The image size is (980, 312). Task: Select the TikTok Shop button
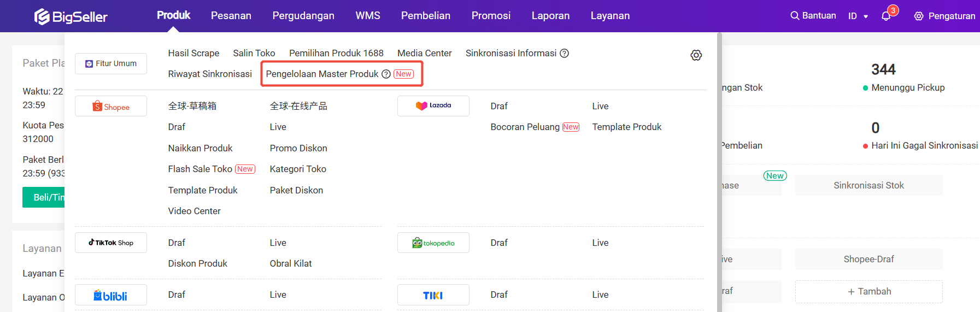111,243
